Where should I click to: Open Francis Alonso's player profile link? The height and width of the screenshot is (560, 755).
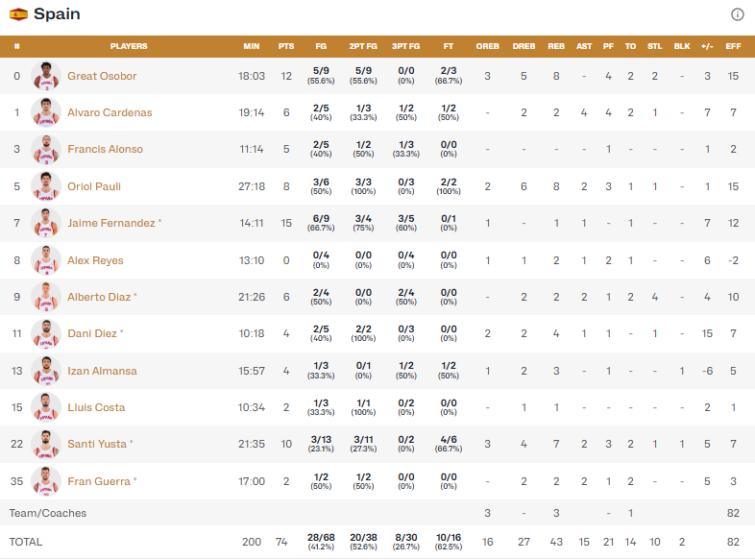pyautogui.click(x=105, y=149)
